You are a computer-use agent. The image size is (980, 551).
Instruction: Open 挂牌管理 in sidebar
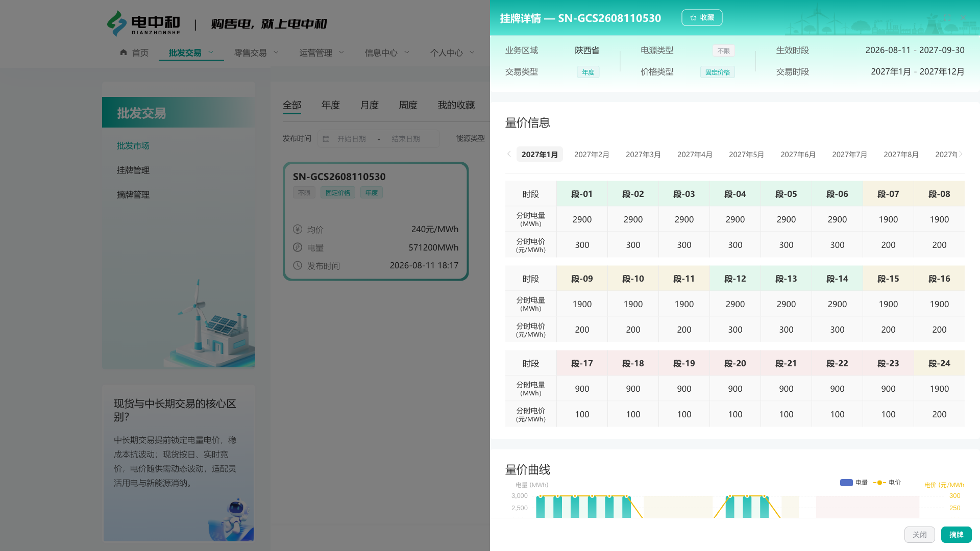click(133, 170)
